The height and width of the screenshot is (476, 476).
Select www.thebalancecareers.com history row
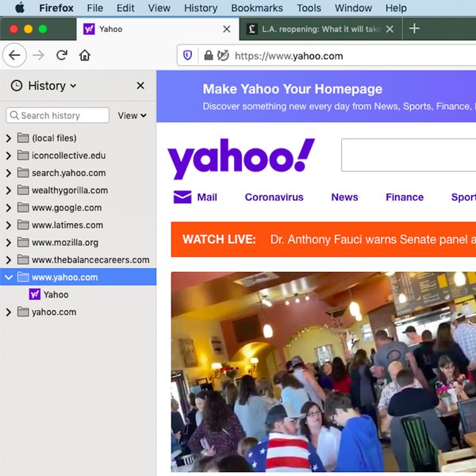[78, 260]
